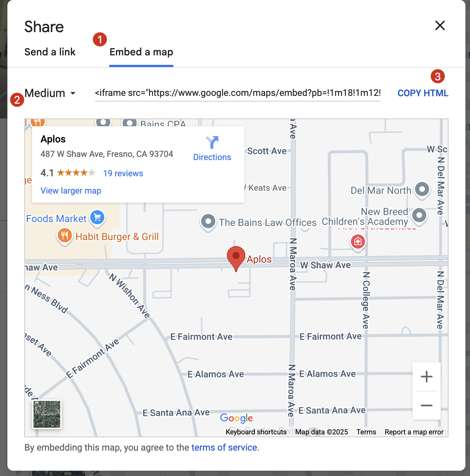This screenshot has width=470, height=476.
Task: Open the map Terms link
Action: pyautogui.click(x=366, y=432)
